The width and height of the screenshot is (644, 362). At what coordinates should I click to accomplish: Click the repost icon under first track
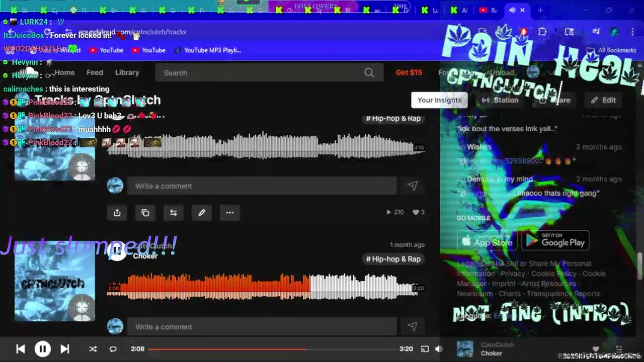[173, 213]
